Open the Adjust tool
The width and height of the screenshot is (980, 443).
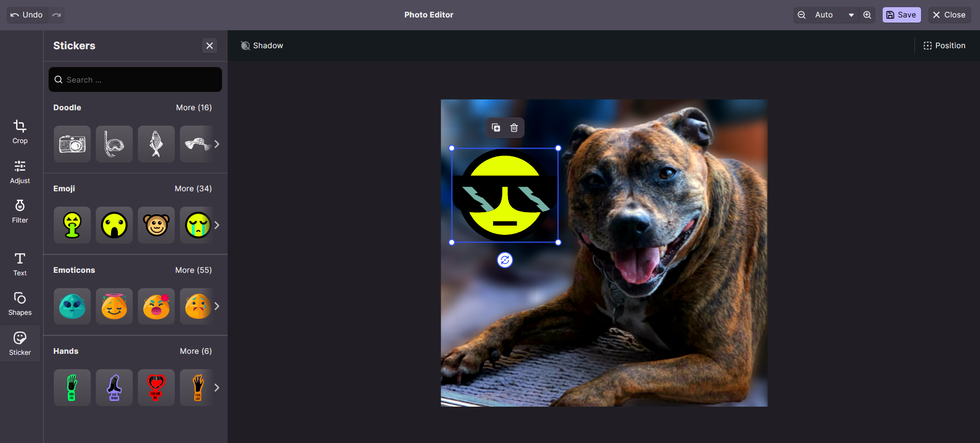coord(20,172)
